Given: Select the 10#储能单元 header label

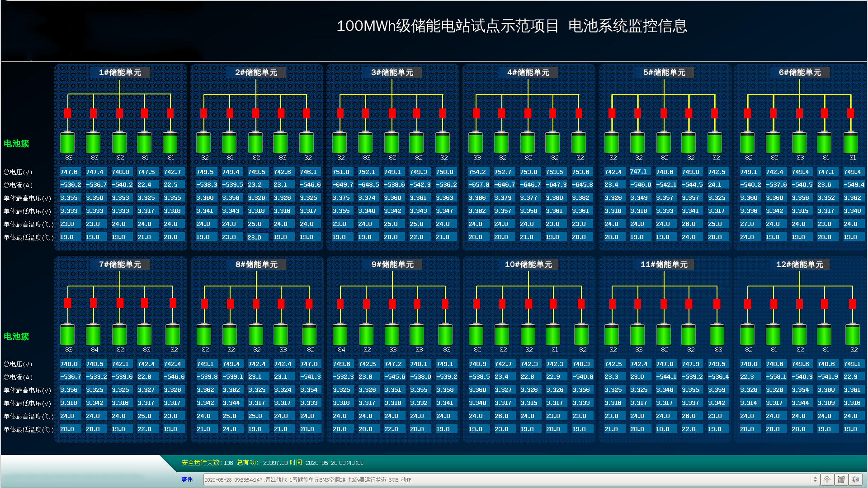Looking at the screenshot, I should pos(528,264).
